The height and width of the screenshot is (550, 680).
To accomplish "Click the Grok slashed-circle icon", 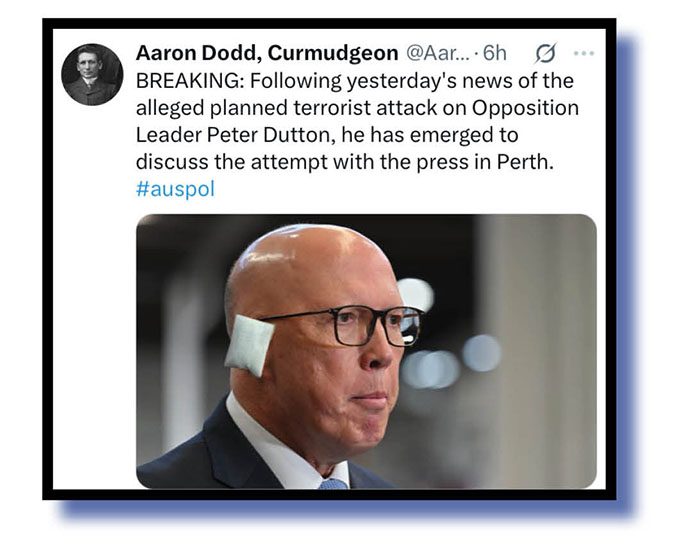I will coord(545,53).
